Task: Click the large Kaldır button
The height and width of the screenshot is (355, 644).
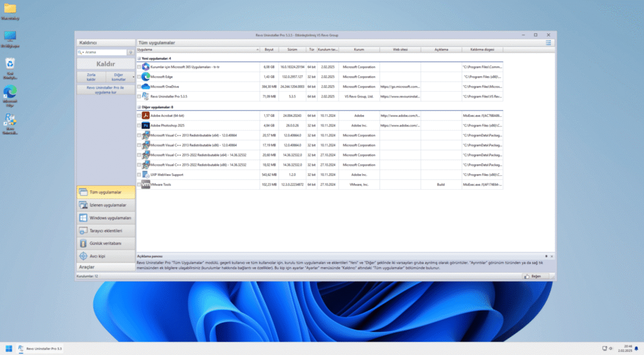Action: click(x=106, y=64)
